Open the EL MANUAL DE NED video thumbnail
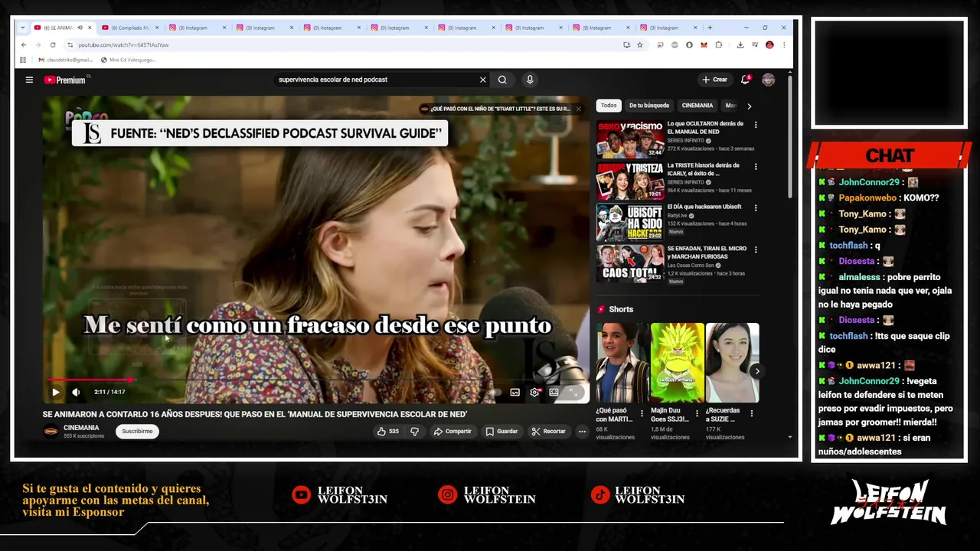Image resolution: width=980 pixels, height=551 pixels. click(x=630, y=139)
